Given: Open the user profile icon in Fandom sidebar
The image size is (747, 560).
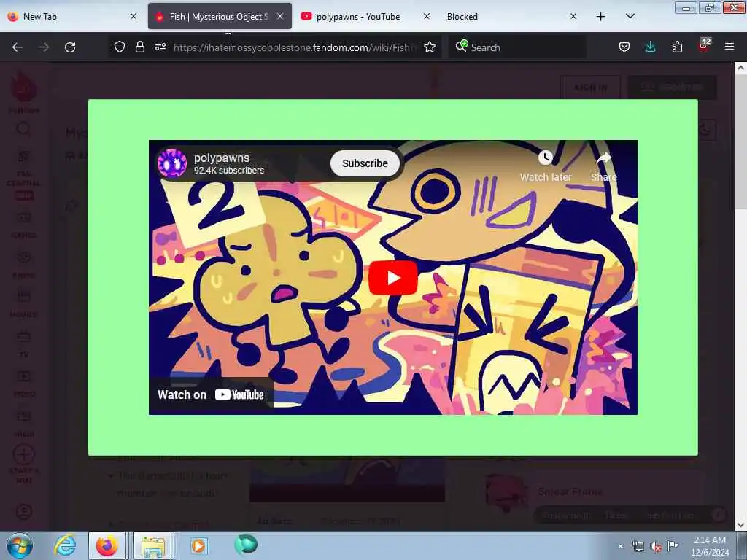Looking at the screenshot, I should 24,512.
